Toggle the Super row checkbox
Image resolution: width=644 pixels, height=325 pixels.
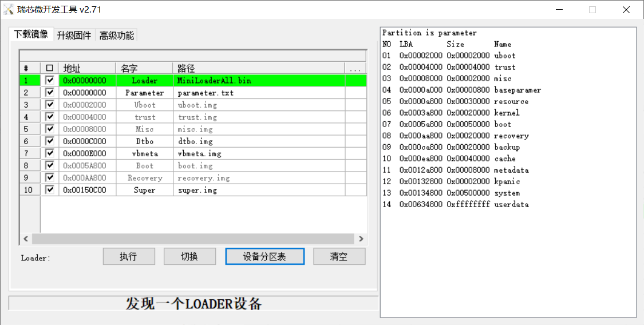[50, 190]
